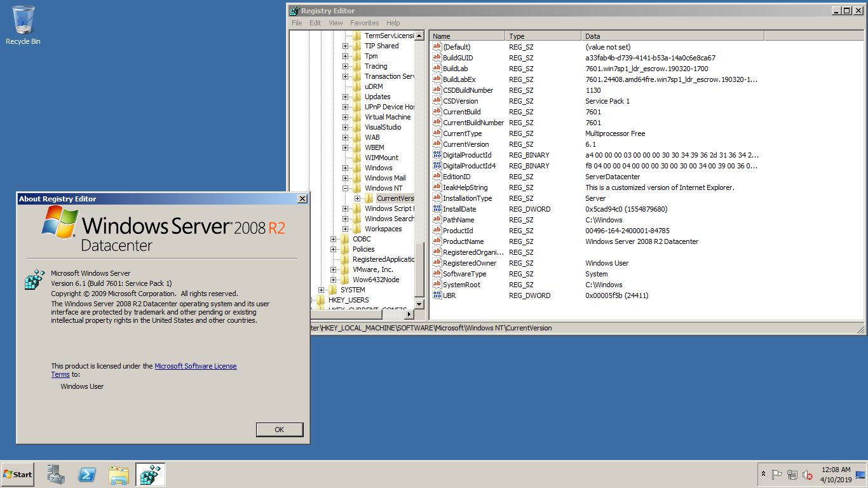Select the Registry Editor taskbar icon

[x=151, y=474]
